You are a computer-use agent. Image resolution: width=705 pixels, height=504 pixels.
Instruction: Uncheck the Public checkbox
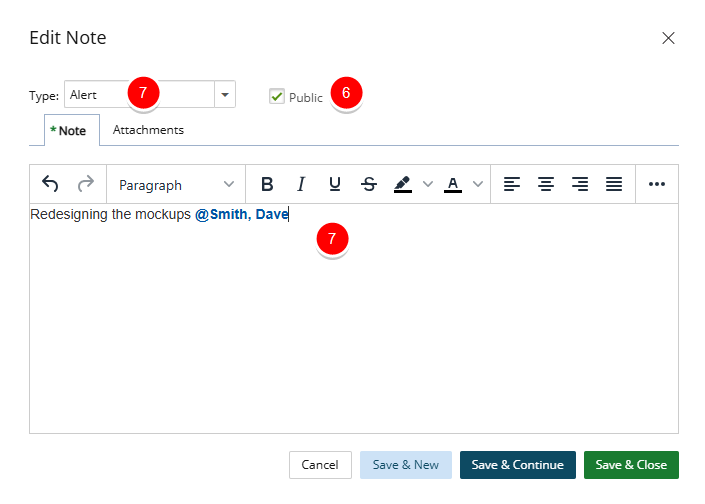tap(277, 96)
